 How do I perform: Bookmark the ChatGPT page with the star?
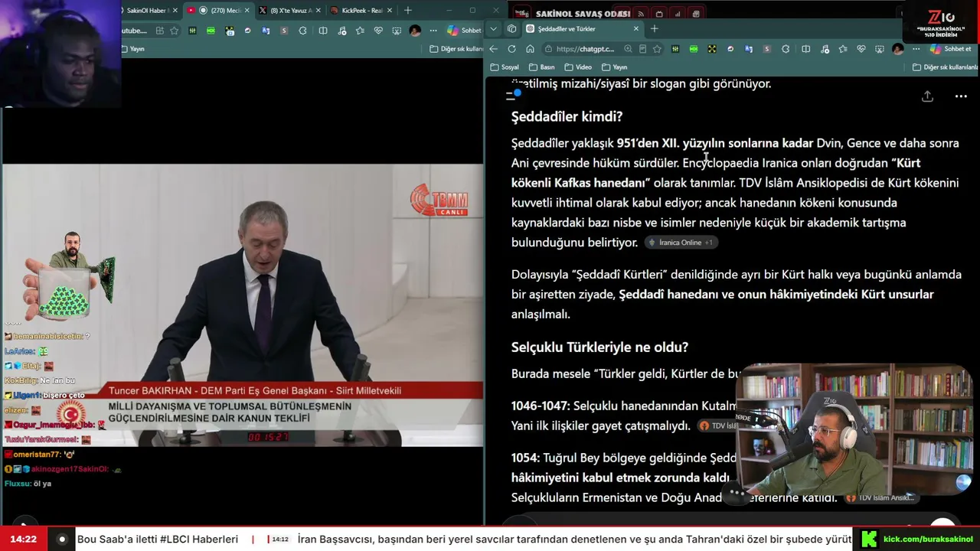pyautogui.click(x=657, y=49)
